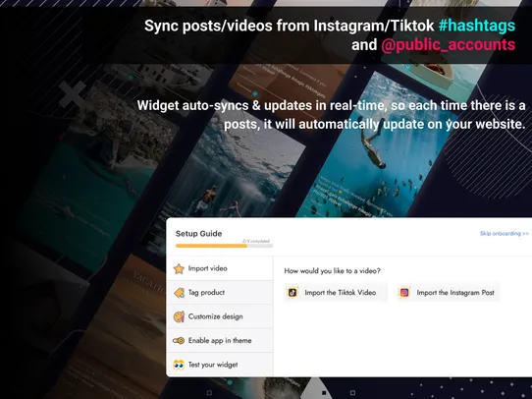The image size is (532, 399).
Task: Click the gray plus cross graphic
Action: (x=73, y=94)
